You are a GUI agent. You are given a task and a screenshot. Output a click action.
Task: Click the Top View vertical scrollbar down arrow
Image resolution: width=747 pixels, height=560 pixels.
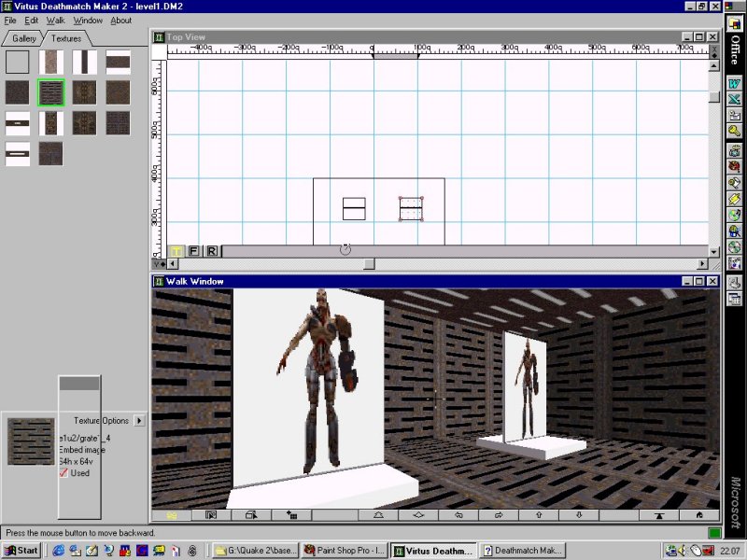[713, 252]
